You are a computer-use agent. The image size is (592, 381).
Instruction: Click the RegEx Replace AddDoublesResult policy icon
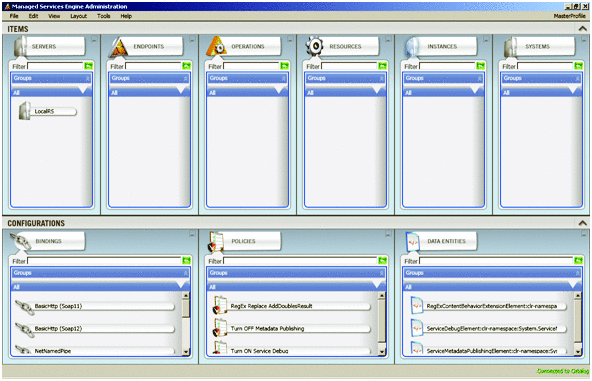pyautogui.click(x=220, y=305)
